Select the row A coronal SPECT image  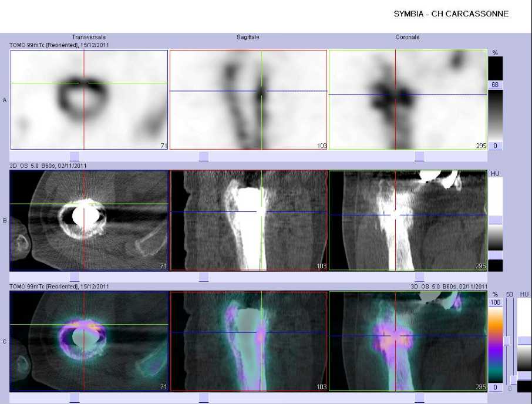[408, 100]
